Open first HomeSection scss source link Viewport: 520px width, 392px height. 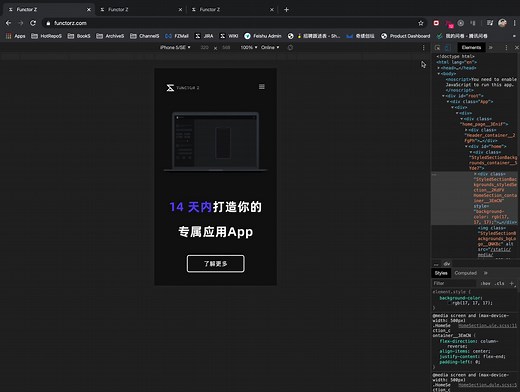coord(487,326)
